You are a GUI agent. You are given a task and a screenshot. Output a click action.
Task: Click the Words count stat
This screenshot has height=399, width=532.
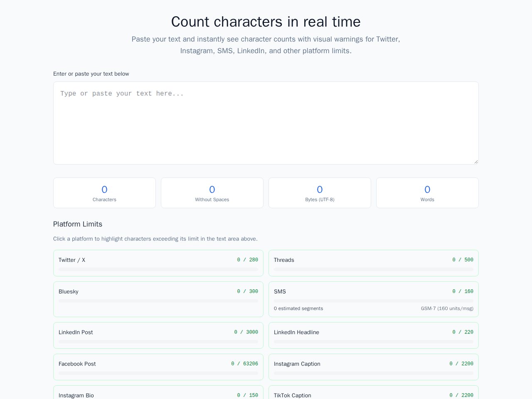[x=427, y=193]
